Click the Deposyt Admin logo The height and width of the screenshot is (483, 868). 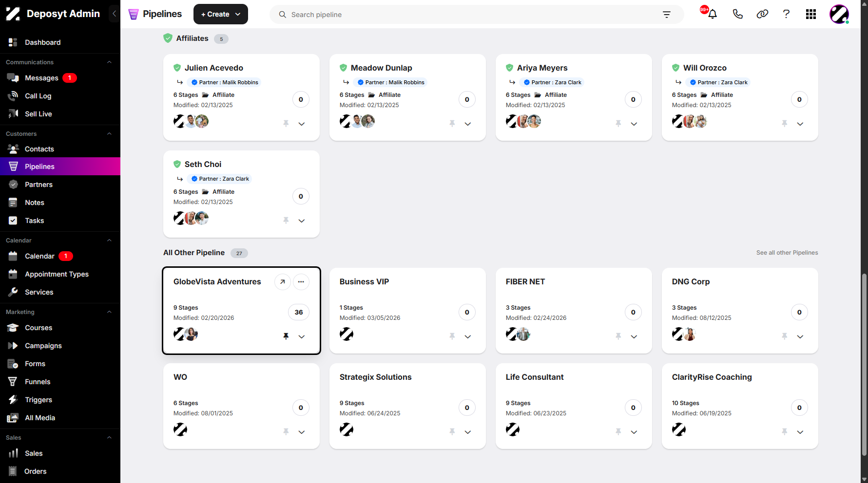click(x=53, y=14)
